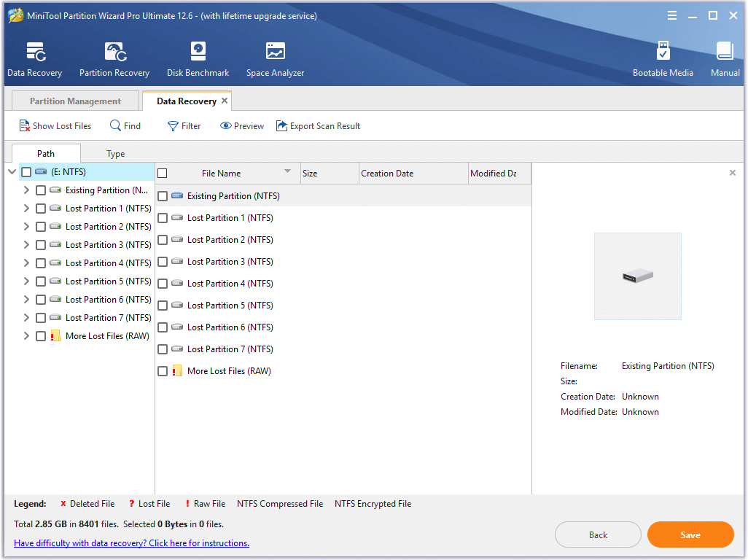748x560 pixels.
Task: Check the E: NTFS root checkbox
Action: point(26,172)
